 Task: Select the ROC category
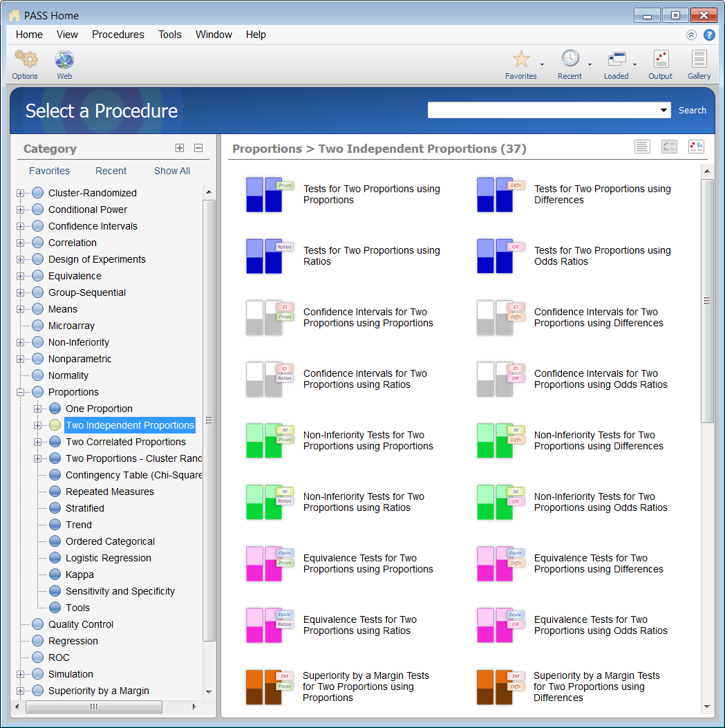click(x=59, y=657)
